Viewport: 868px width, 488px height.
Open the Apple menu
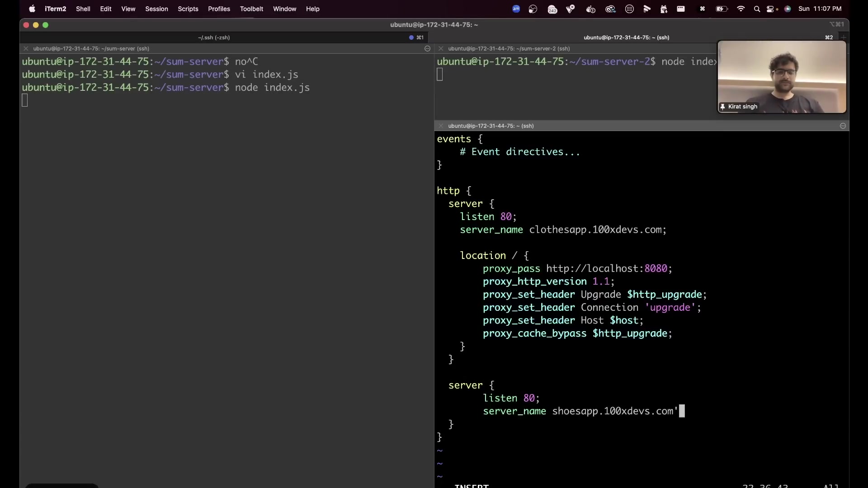click(x=32, y=9)
